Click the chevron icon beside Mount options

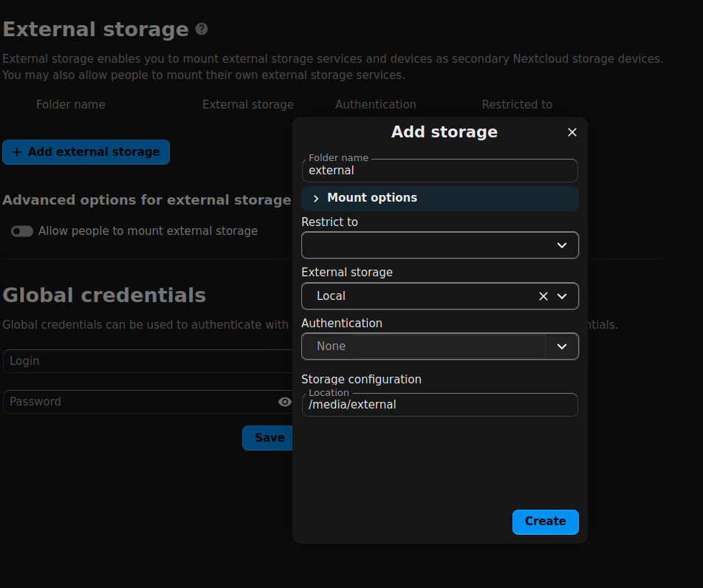(316, 198)
